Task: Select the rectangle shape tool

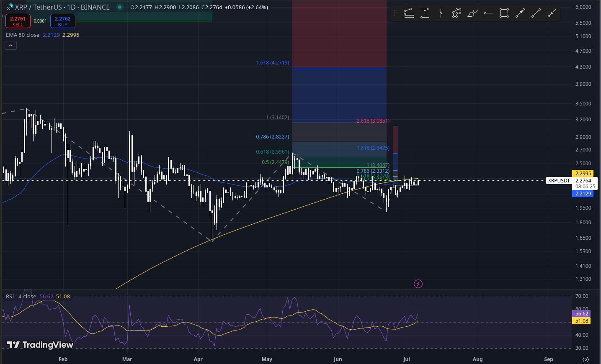Action: pyautogui.click(x=504, y=13)
